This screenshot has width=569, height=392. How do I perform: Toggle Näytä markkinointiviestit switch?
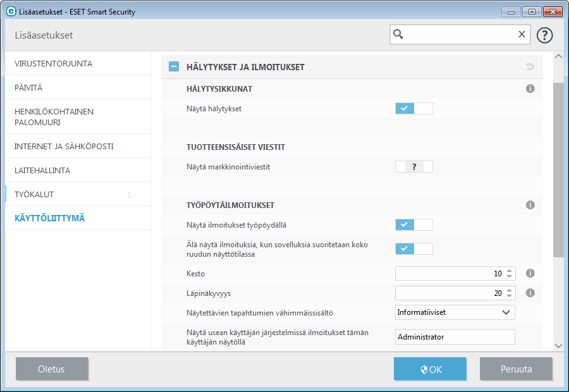point(413,167)
